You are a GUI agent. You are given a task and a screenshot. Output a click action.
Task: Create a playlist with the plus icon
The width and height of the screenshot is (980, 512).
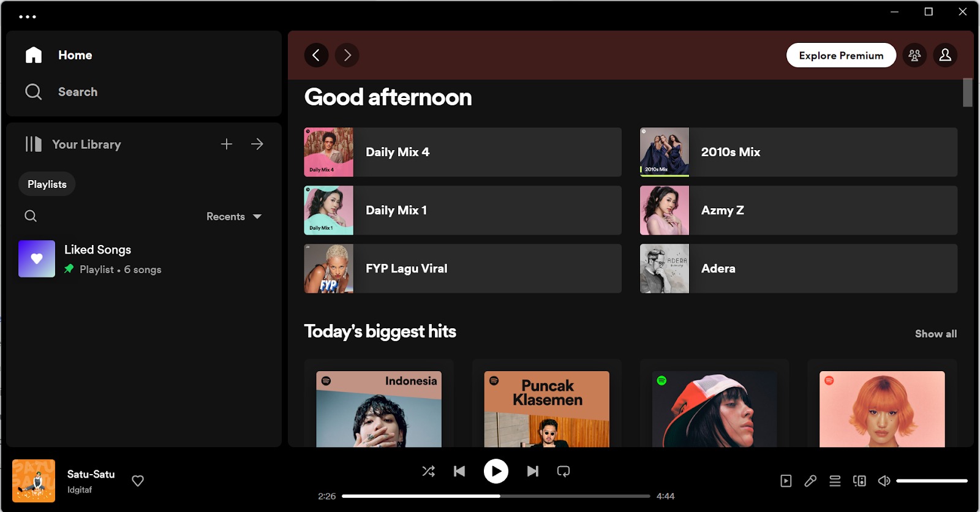[x=227, y=144]
